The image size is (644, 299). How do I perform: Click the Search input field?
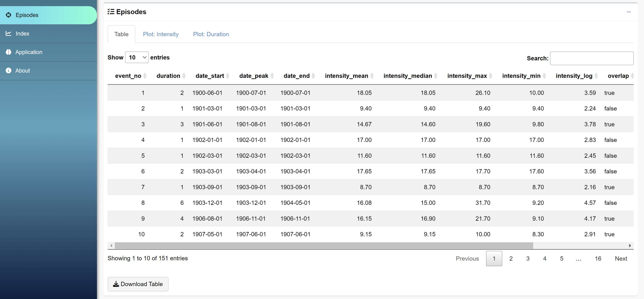tap(592, 58)
